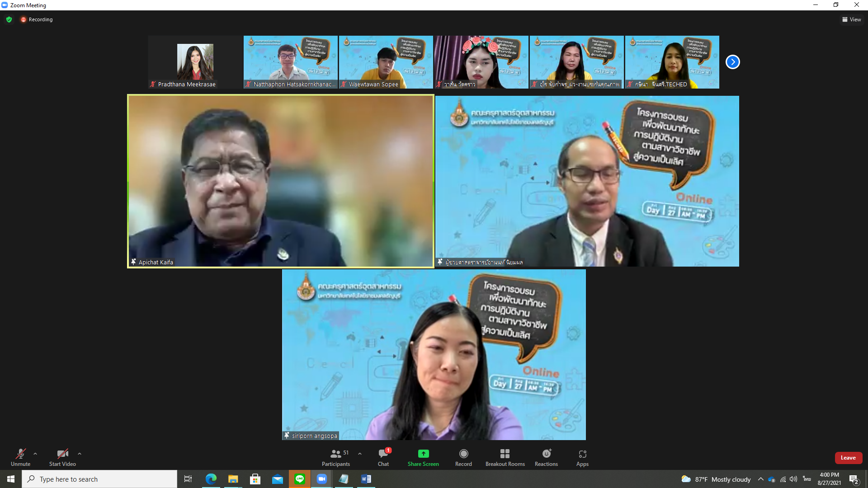Image resolution: width=868 pixels, height=488 pixels.
Task: Open the notification center icon
Action: (x=854, y=479)
